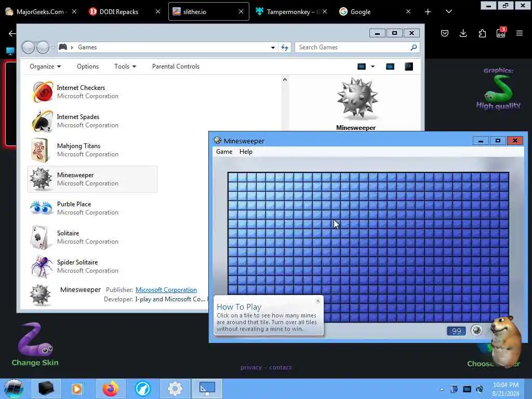Open a new Firefox tab with plus button
The image size is (532, 399).
pyautogui.click(x=428, y=11)
